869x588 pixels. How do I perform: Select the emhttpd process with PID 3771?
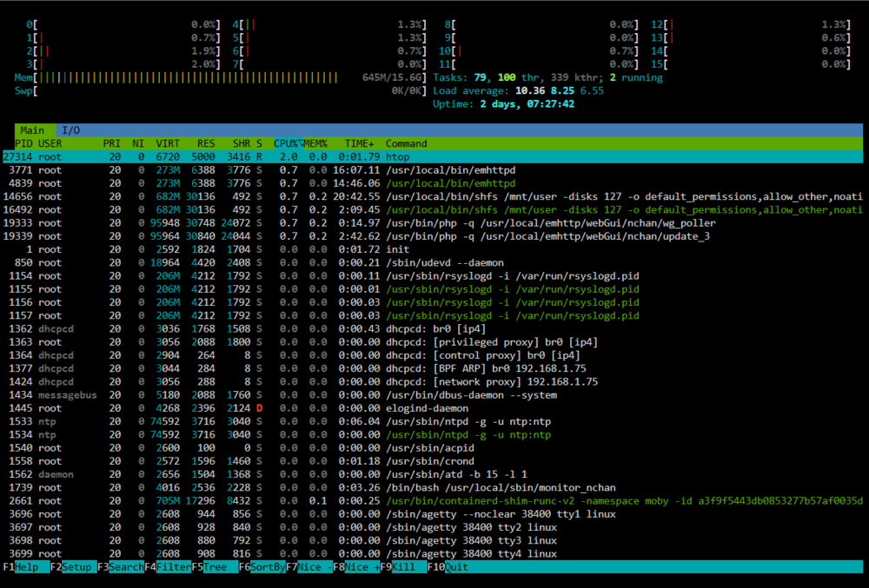tap(432, 170)
